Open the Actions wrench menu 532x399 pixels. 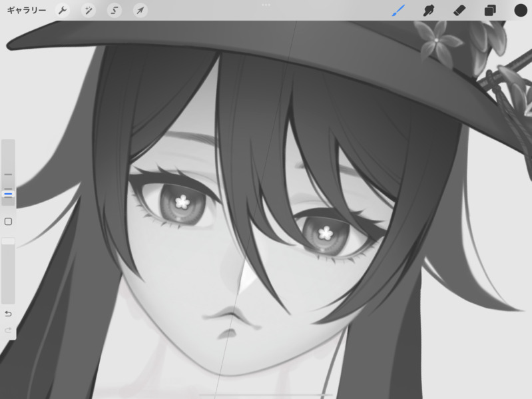tap(63, 10)
